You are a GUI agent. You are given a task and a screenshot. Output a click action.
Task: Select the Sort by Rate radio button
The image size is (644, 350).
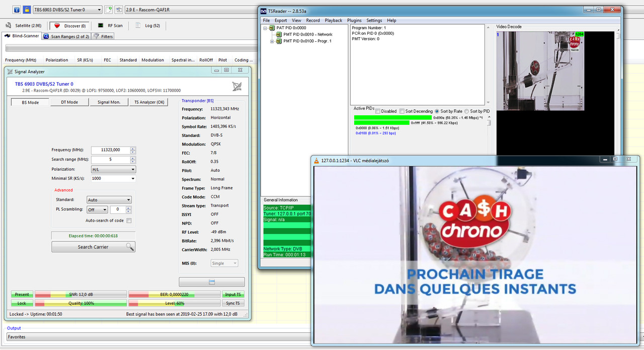click(437, 111)
